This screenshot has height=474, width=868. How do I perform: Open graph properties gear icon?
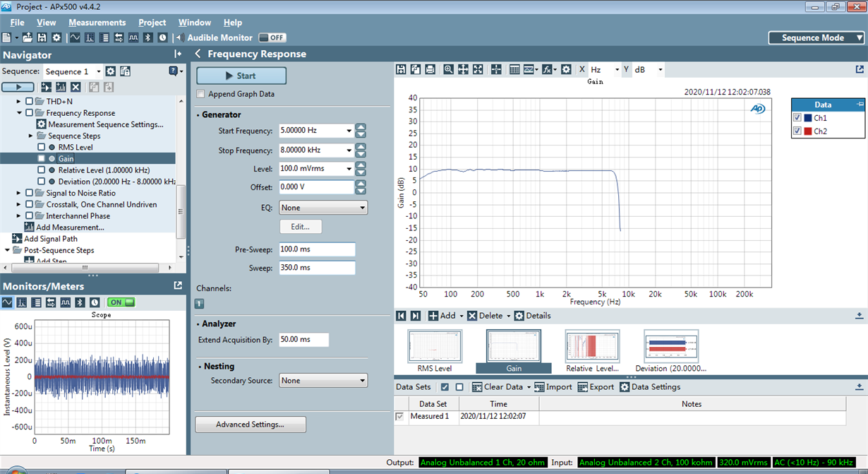(567, 69)
